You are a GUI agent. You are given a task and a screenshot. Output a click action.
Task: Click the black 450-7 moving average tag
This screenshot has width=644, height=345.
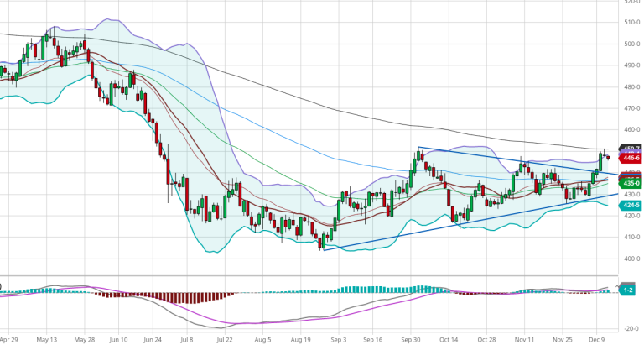tap(631, 149)
